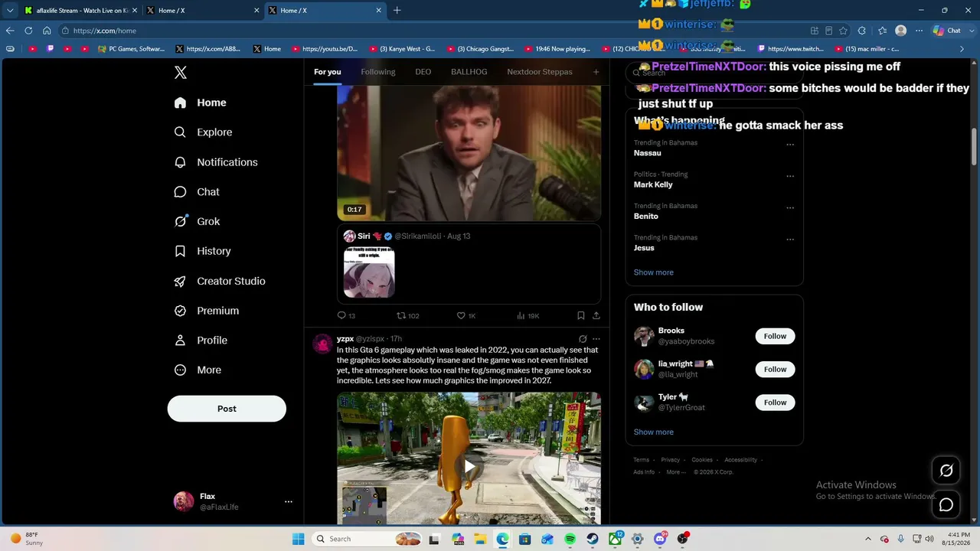980x551 pixels.
Task: Play the GTA 6 gameplay video
Action: coord(469,466)
